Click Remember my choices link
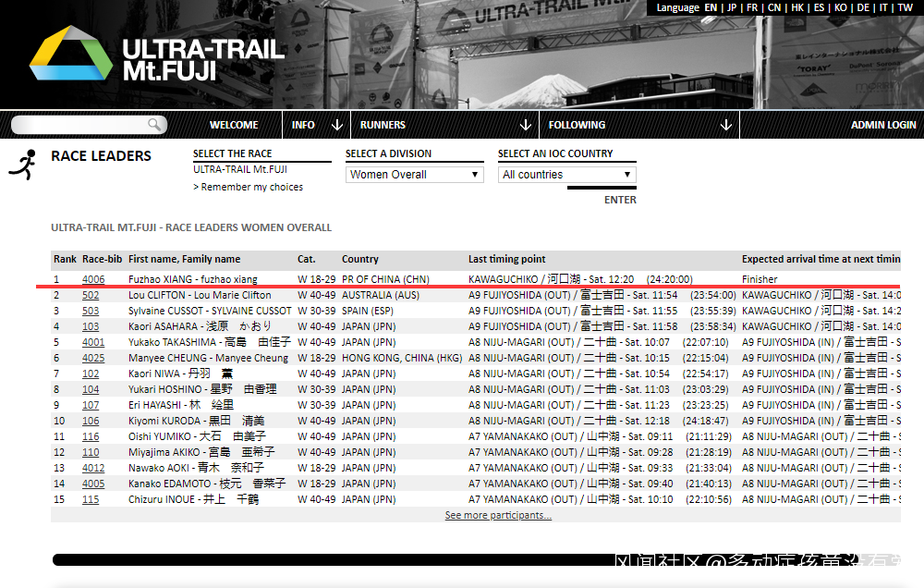 [248, 187]
